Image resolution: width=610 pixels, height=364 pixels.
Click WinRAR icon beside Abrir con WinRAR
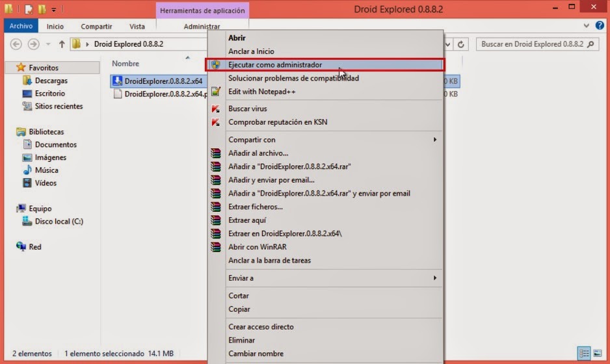(215, 247)
